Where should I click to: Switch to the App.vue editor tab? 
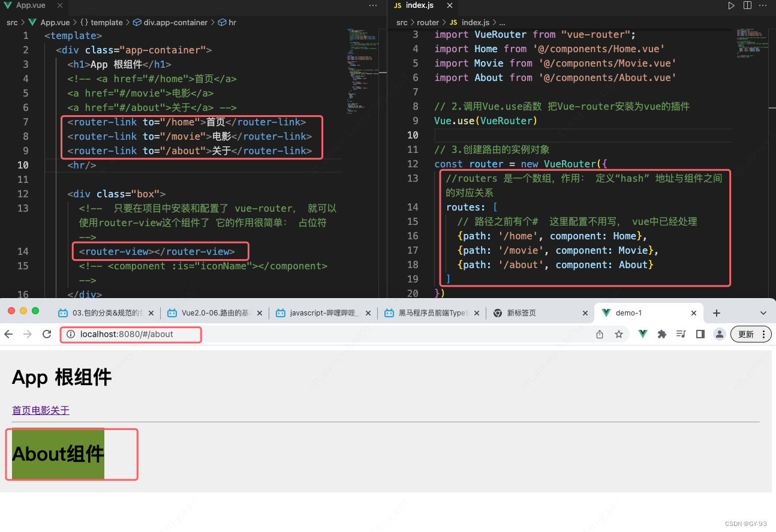coord(31,5)
